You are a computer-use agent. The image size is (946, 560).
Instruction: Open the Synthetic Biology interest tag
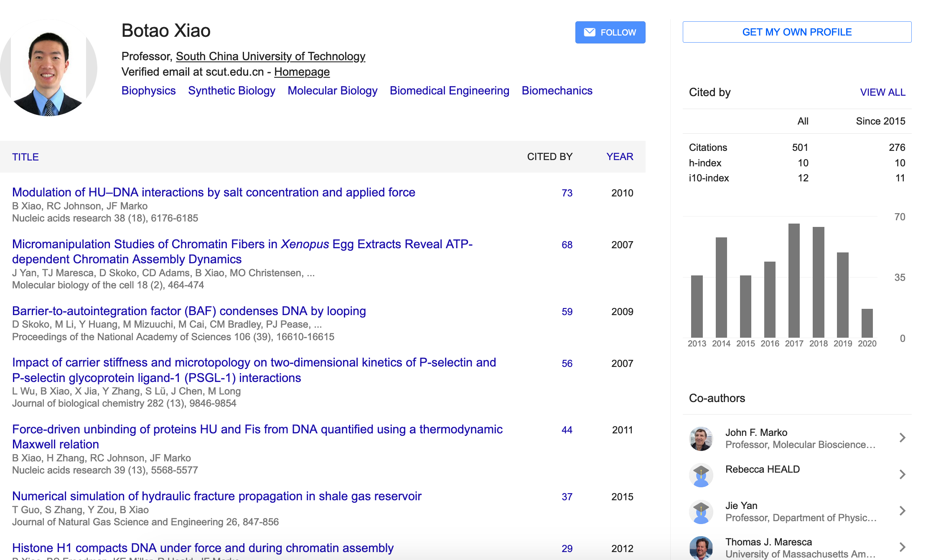coord(231,91)
